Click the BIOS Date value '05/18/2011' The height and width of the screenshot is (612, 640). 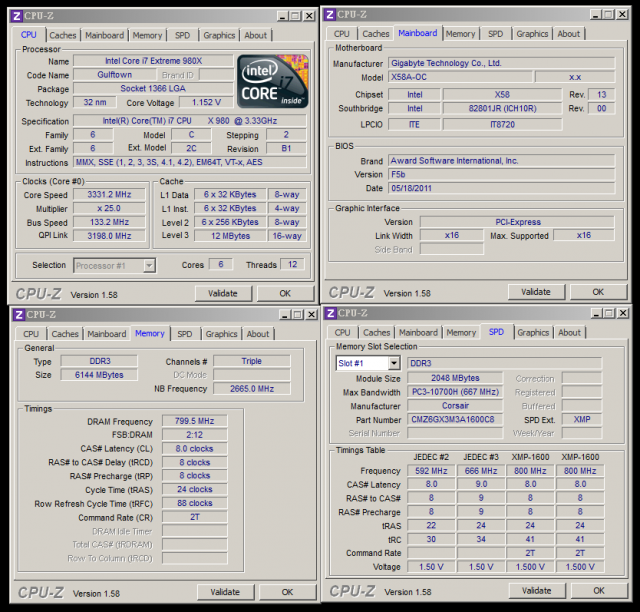pos(502,188)
